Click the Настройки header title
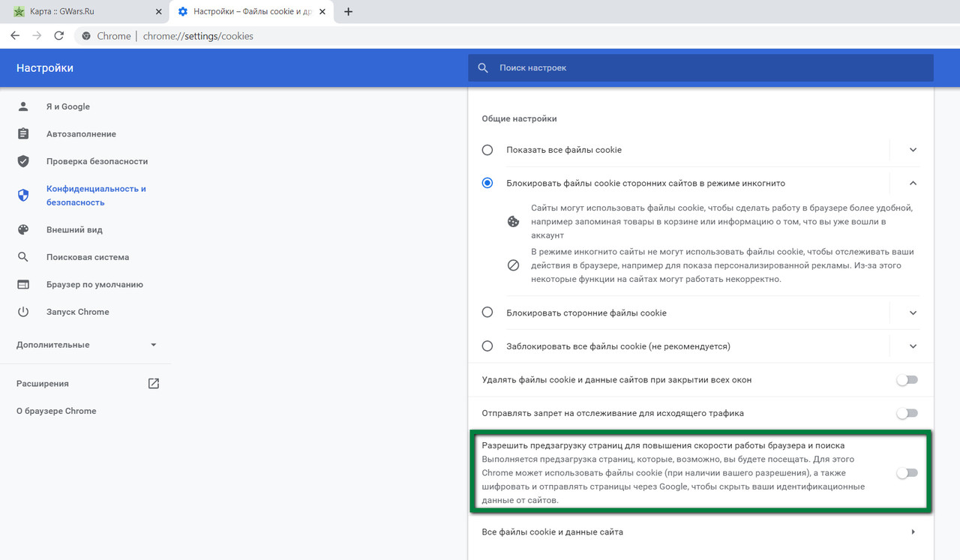The width and height of the screenshot is (960, 560). (x=45, y=67)
